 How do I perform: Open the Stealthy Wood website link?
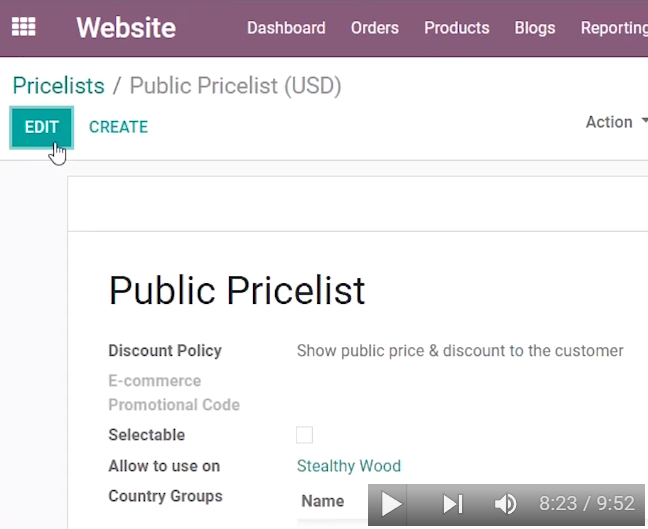pyautogui.click(x=349, y=466)
